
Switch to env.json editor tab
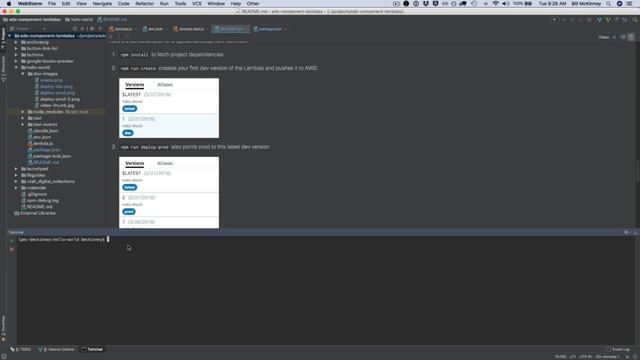[x=155, y=29]
